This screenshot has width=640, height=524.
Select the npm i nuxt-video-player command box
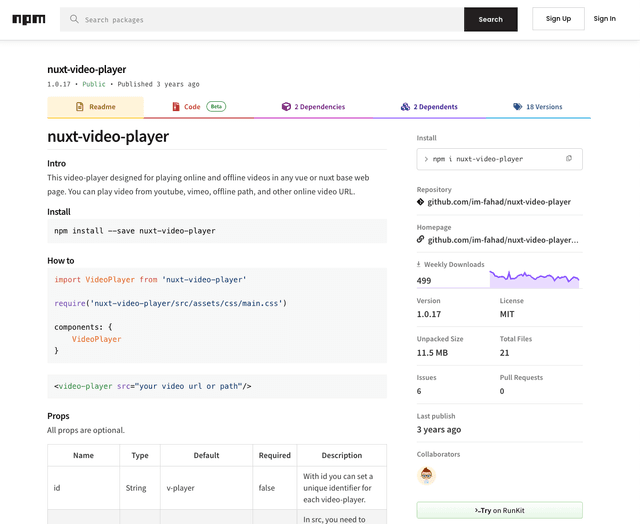click(x=490, y=159)
